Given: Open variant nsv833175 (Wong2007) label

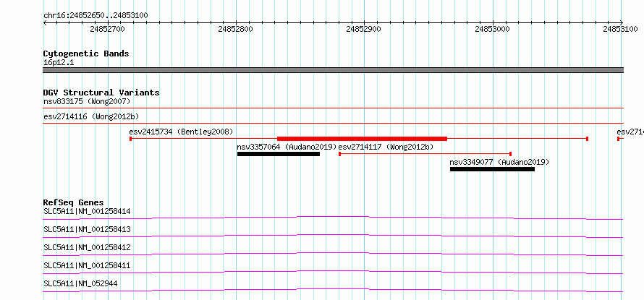Looking at the screenshot, I should pos(87,101).
